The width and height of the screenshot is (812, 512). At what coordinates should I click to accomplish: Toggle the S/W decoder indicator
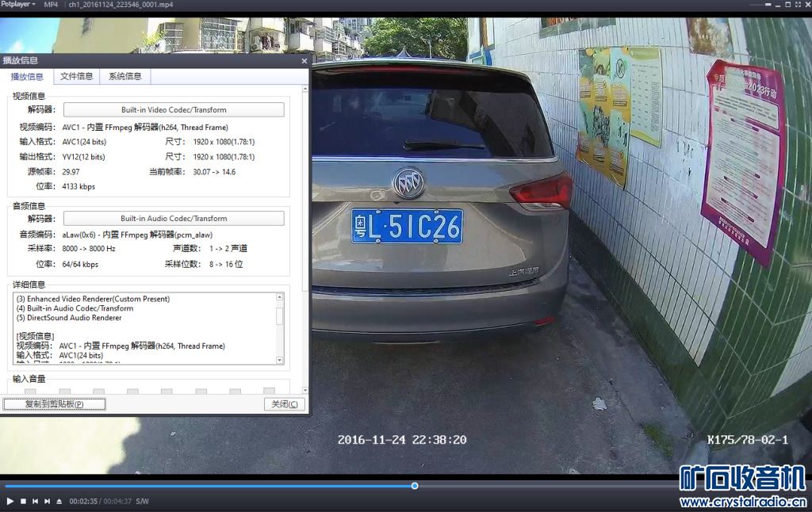142,501
